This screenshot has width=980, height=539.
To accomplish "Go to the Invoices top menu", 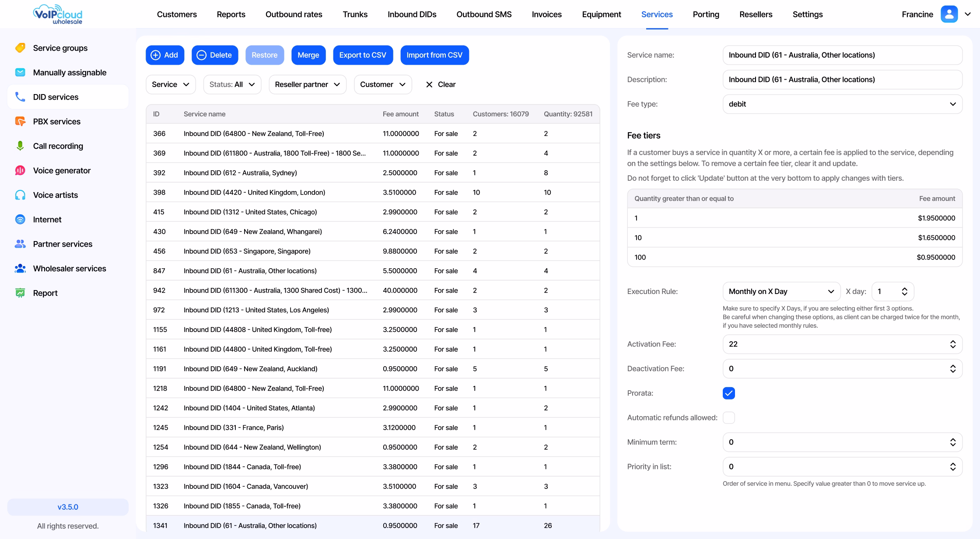I will pos(546,14).
